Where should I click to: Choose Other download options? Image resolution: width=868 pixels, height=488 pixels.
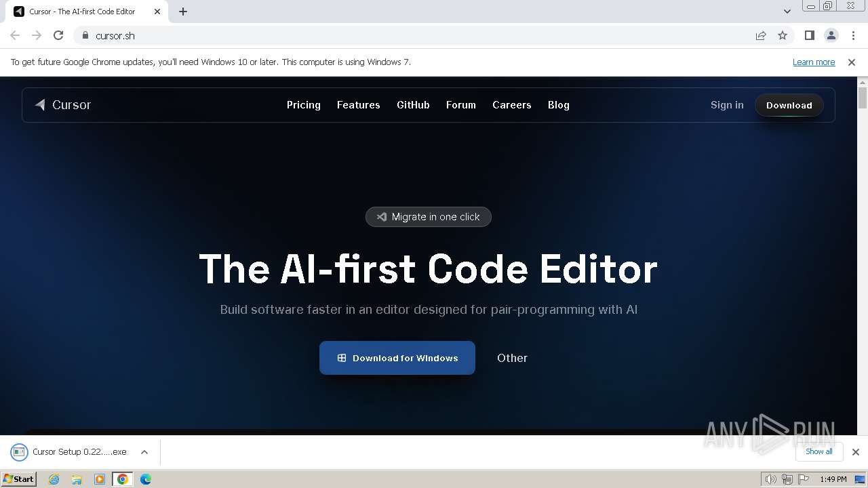point(512,358)
